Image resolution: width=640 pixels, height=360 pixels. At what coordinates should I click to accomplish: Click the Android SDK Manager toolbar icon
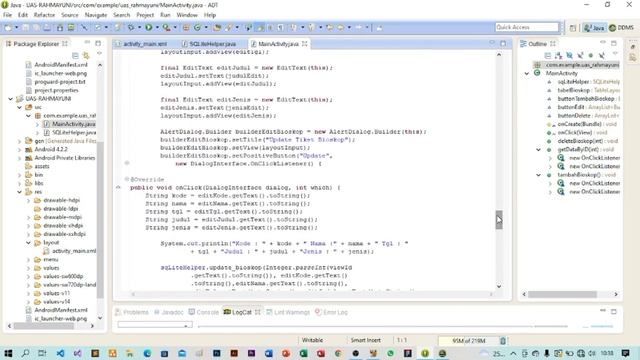[60, 27]
